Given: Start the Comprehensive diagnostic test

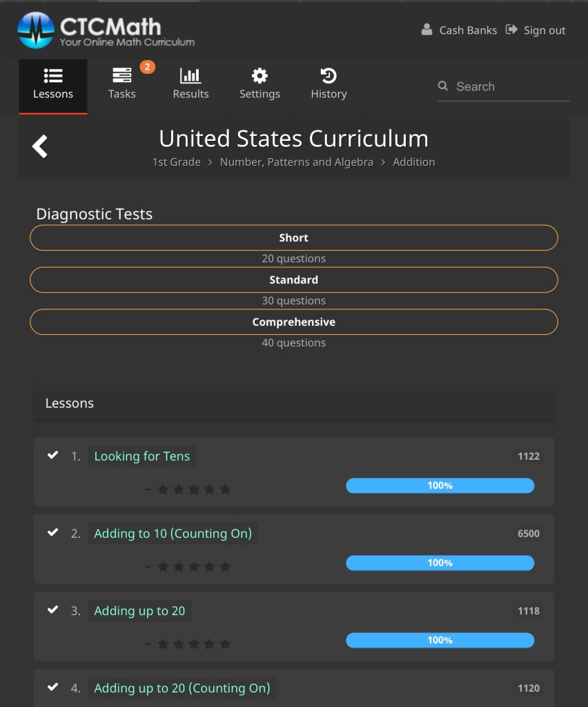Looking at the screenshot, I should pos(293,322).
